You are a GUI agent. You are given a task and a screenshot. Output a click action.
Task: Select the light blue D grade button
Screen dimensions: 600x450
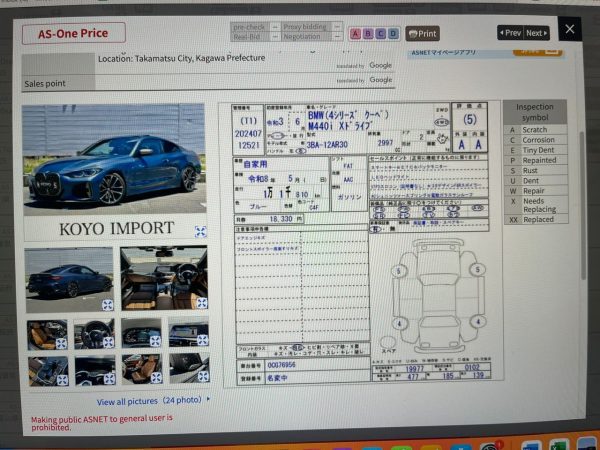point(393,33)
